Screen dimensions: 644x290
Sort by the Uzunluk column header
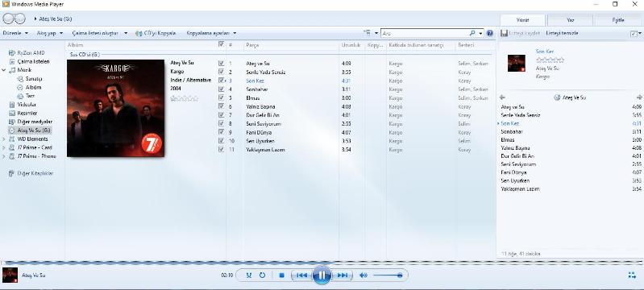tap(352, 45)
